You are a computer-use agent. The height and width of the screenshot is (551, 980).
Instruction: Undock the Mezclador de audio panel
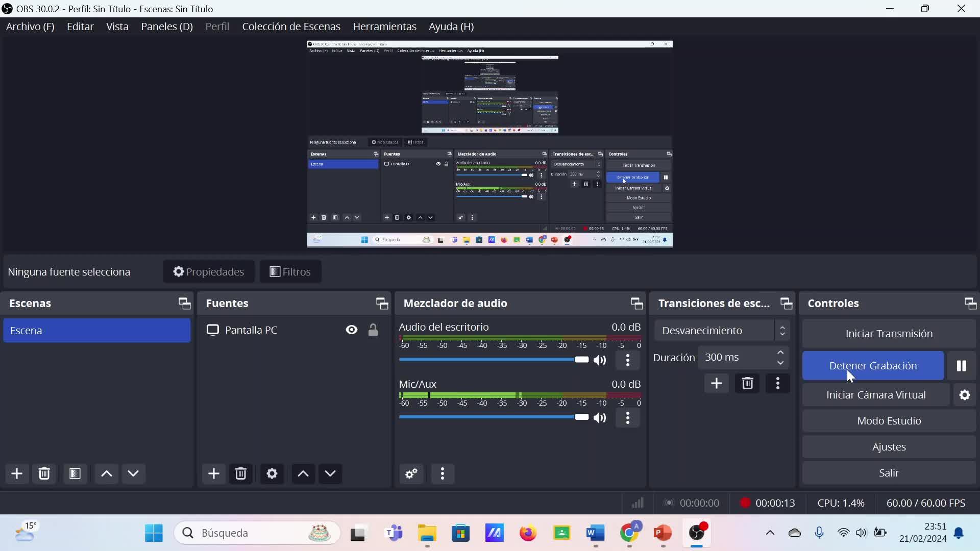click(x=636, y=304)
